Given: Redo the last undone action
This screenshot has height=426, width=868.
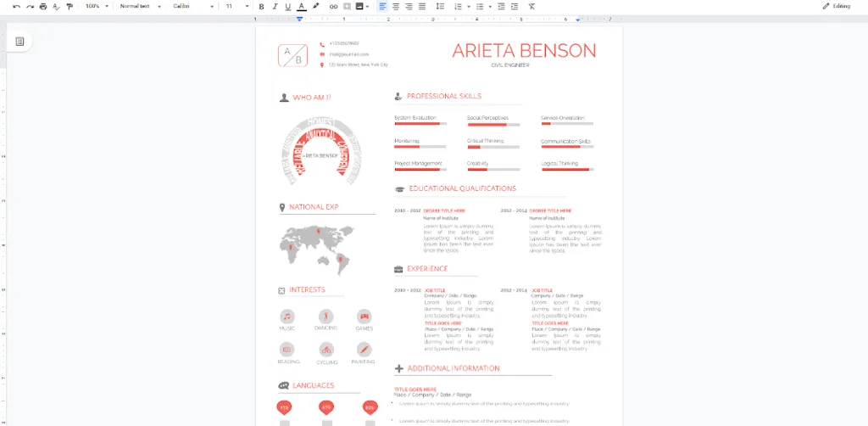Looking at the screenshot, I should tap(30, 6).
